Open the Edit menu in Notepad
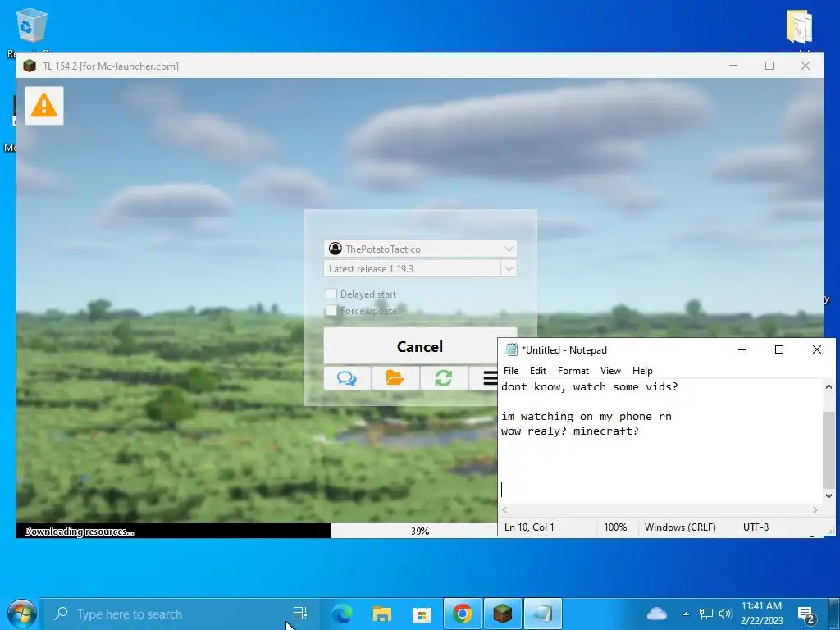 538,371
